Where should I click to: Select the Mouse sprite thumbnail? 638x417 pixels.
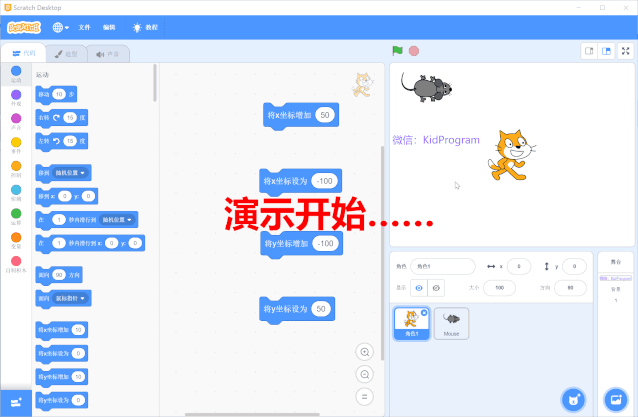[452, 322]
